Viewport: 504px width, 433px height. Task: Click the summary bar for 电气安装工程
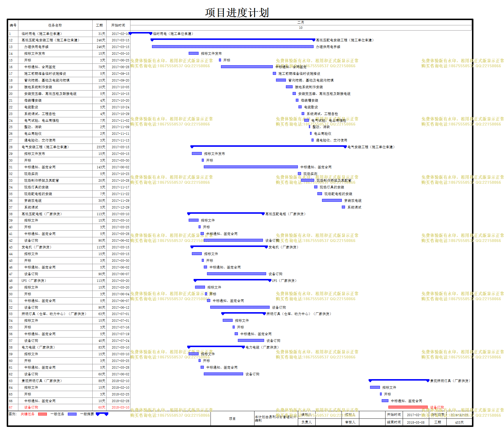268,147
